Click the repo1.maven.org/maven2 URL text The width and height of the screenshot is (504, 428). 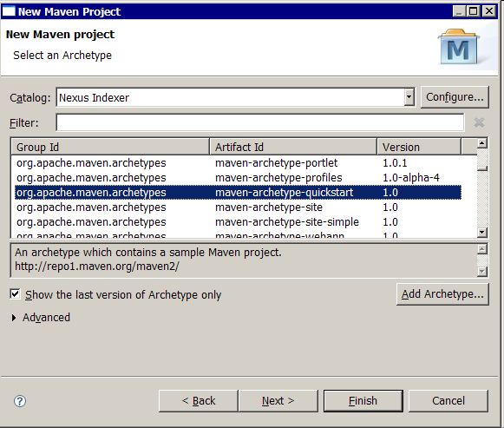[x=97, y=267]
